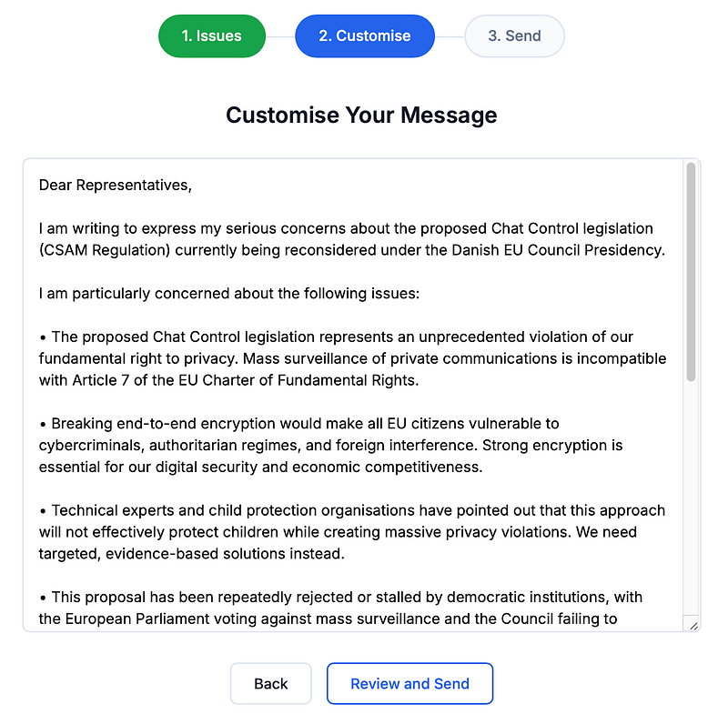Click the end-to-end encryption bullet paragraph
This screenshot has width=728, height=724.
tap(328, 446)
